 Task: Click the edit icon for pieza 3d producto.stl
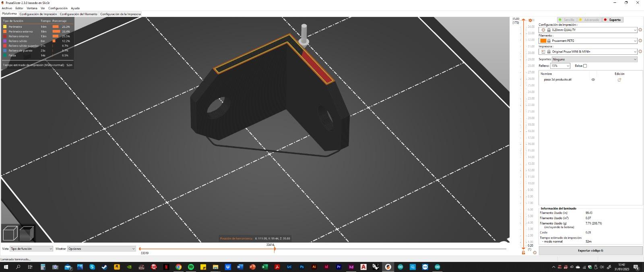619,80
